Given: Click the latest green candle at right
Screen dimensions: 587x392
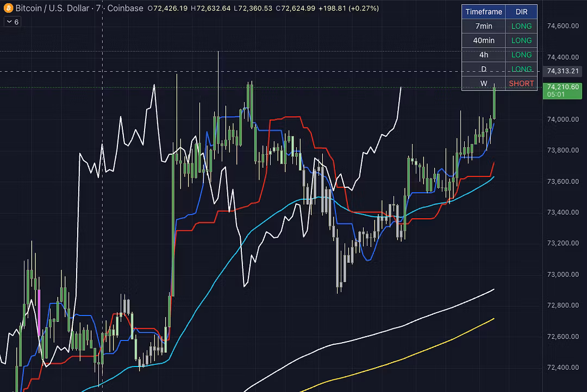Looking at the screenshot, I should [x=495, y=102].
